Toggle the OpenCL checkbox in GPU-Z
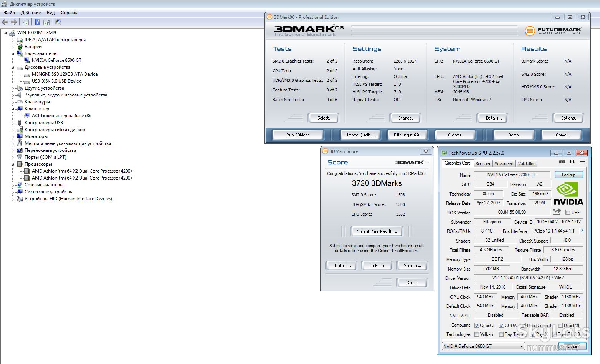Viewport: 600px width, 364px height. pyautogui.click(x=477, y=326)
